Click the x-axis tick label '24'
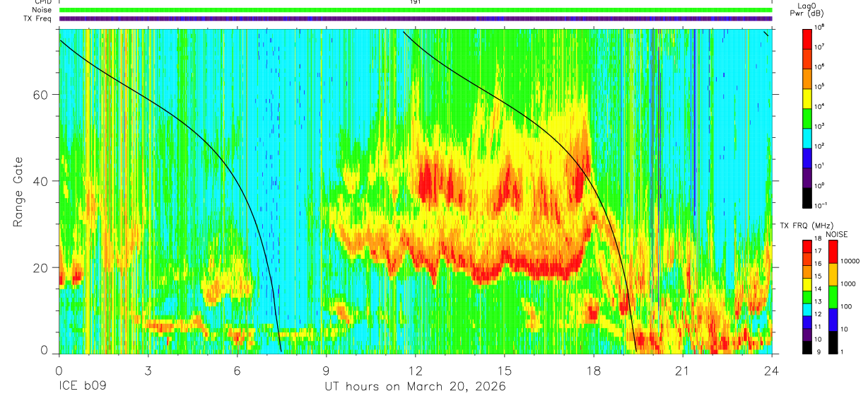Image resolution: width=868 pixels, height=401 pixels. pyautogui.click(x=771, y=371)
